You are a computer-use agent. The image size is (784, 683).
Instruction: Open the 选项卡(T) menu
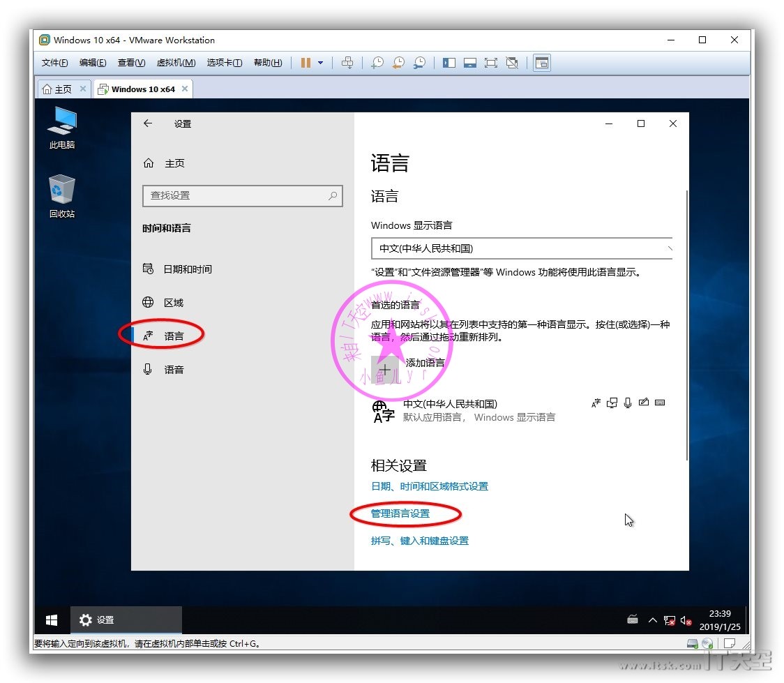(225, 63)
